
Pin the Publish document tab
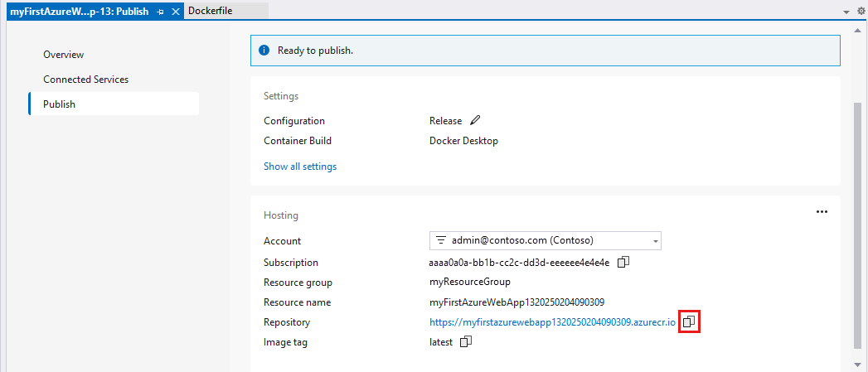[161, 11]
